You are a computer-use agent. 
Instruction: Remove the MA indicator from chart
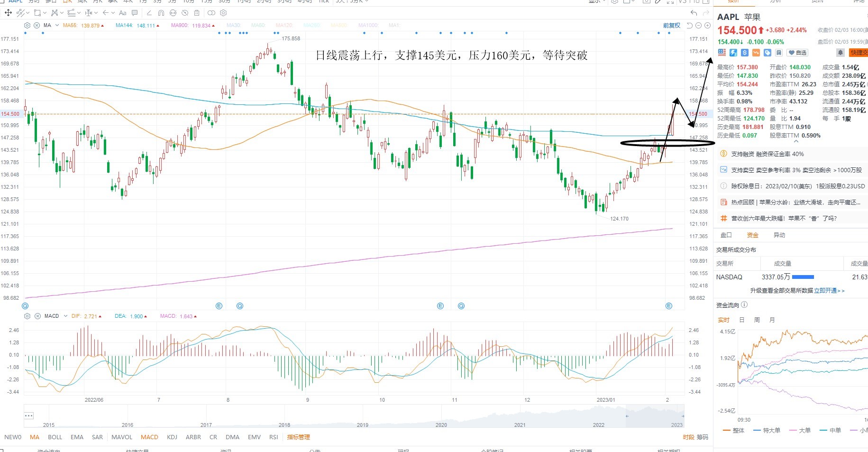pos(37,25)
